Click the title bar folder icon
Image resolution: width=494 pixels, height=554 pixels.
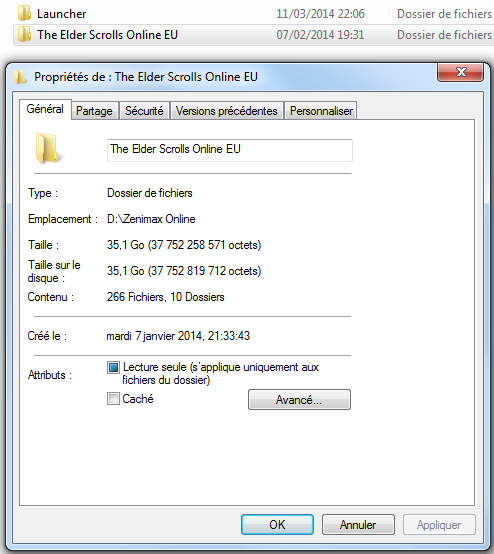coord(20,77)
